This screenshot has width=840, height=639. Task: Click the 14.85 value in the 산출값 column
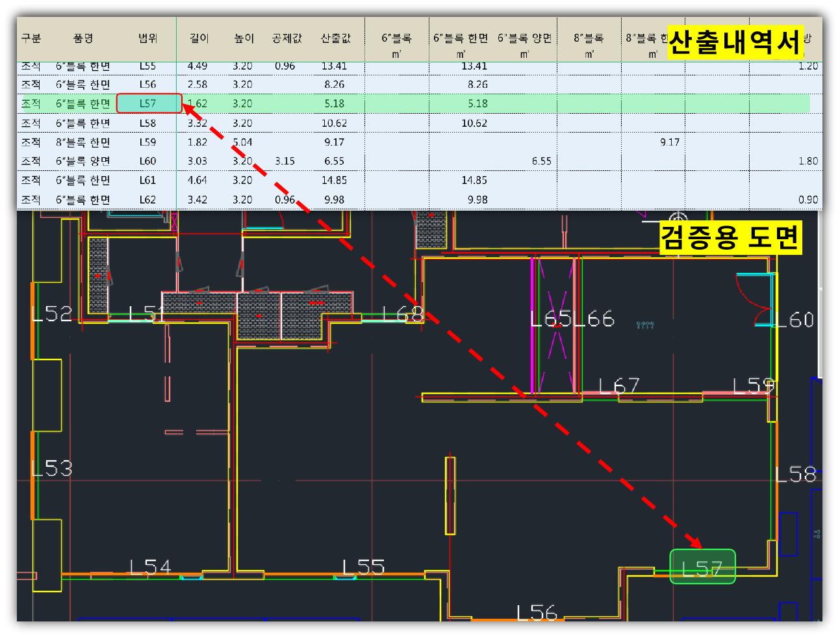pyautogui.click(x=334, y=181)
